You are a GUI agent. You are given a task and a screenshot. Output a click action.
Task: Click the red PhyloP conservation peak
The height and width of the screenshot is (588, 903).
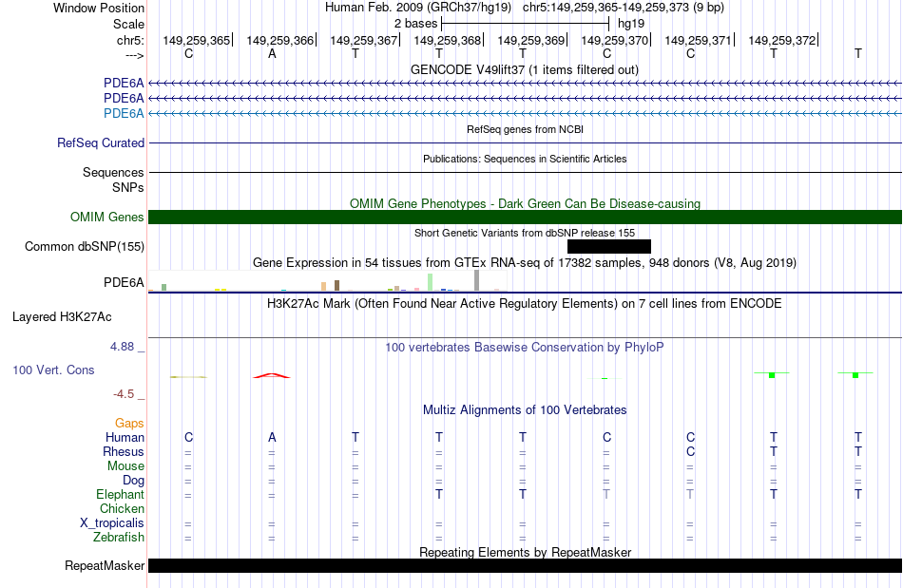pyautogui.click(x=272, y=376)
